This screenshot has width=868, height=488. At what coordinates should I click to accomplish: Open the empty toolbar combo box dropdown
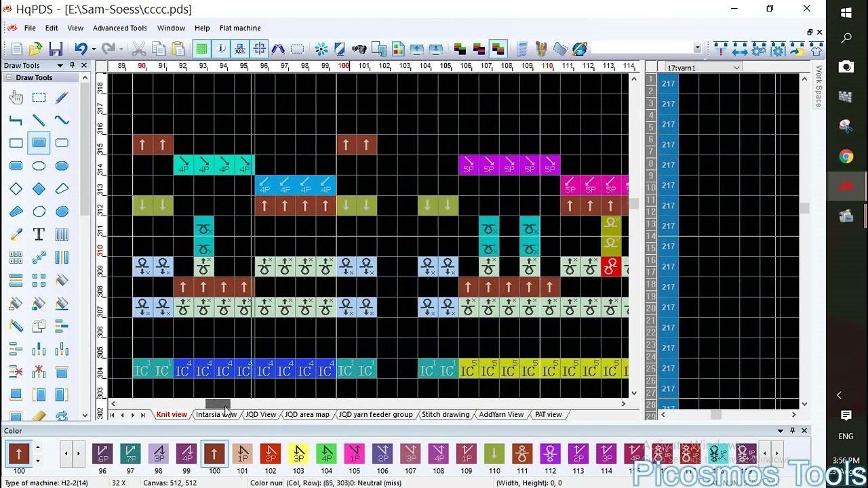pos(696,49)
